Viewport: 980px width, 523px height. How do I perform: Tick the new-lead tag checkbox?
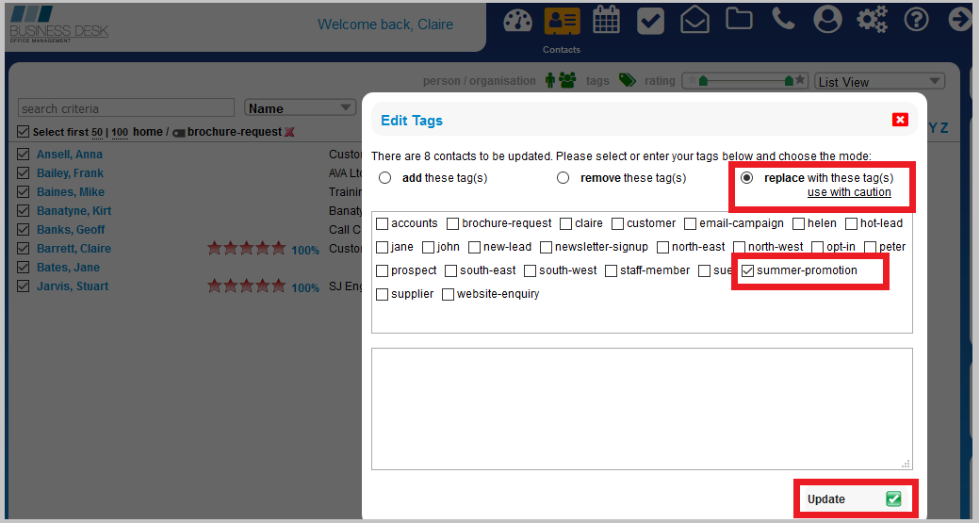tap(474, 248)
